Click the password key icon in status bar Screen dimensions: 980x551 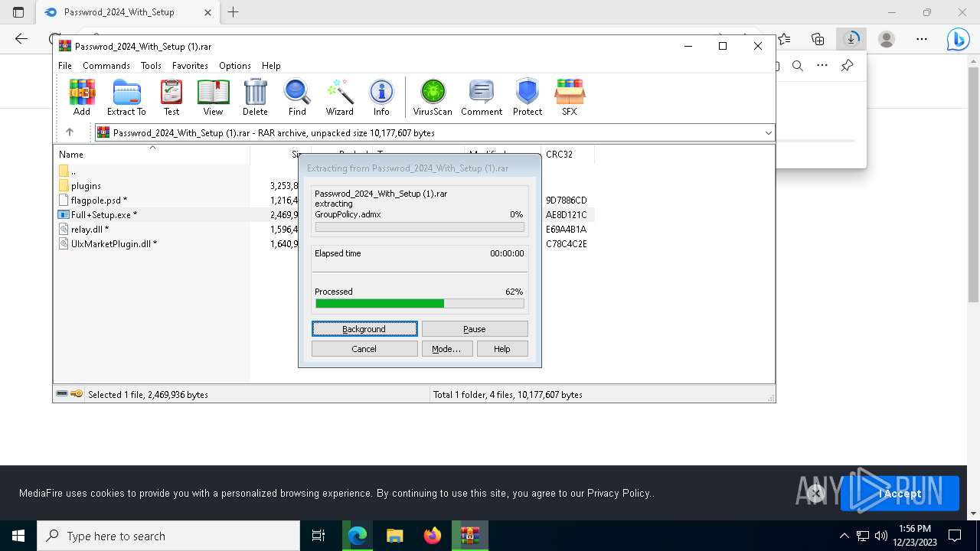pyautogui.click(x=77, y=394)
